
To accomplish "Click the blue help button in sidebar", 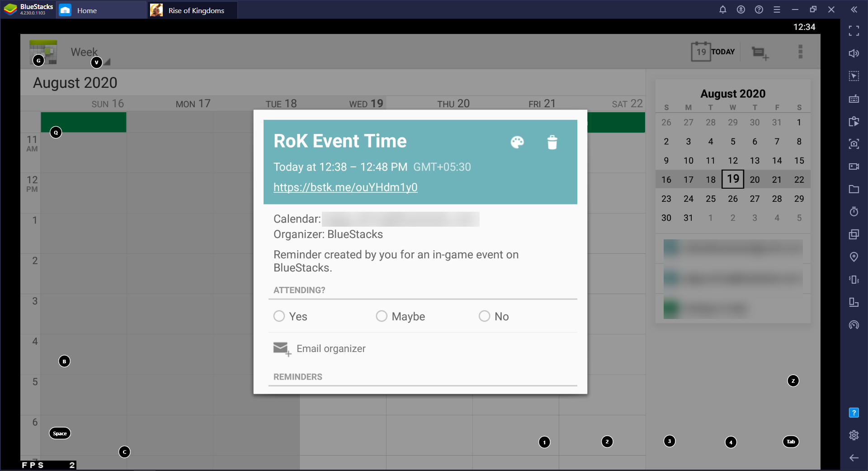I will point(854,413).
